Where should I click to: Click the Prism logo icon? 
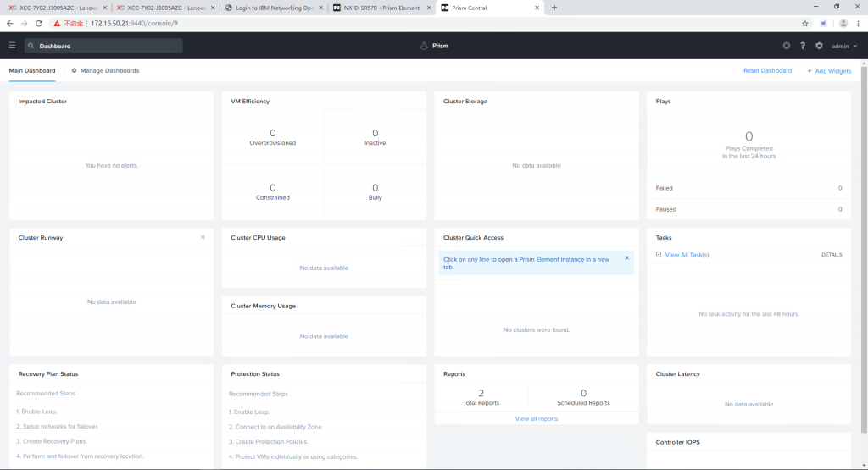point(424,46)
